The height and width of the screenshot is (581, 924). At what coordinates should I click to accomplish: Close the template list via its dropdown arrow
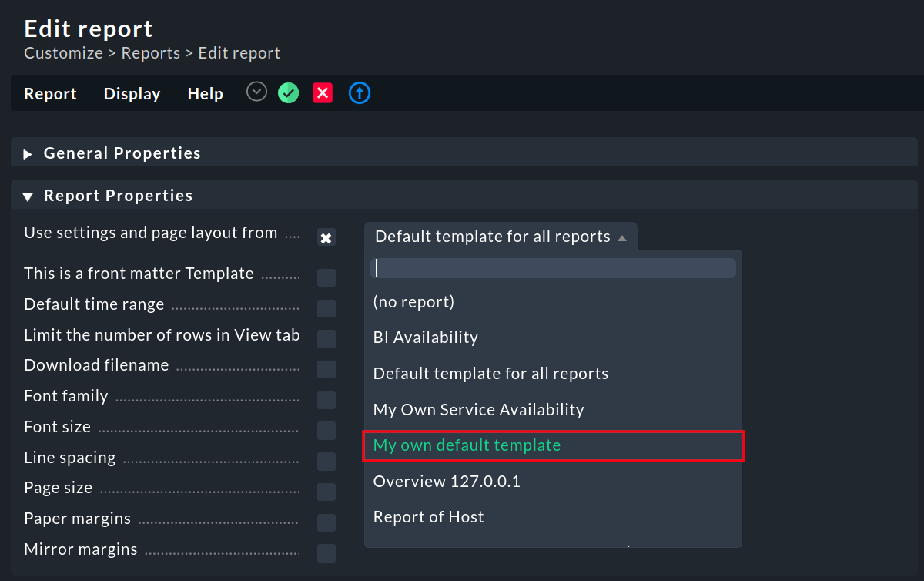pos(622,237)
